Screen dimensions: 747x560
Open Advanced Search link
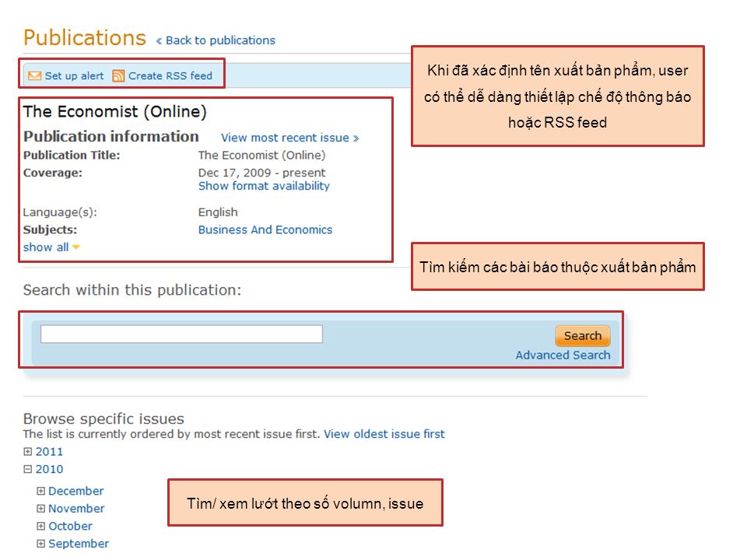(x=563, y=355)
